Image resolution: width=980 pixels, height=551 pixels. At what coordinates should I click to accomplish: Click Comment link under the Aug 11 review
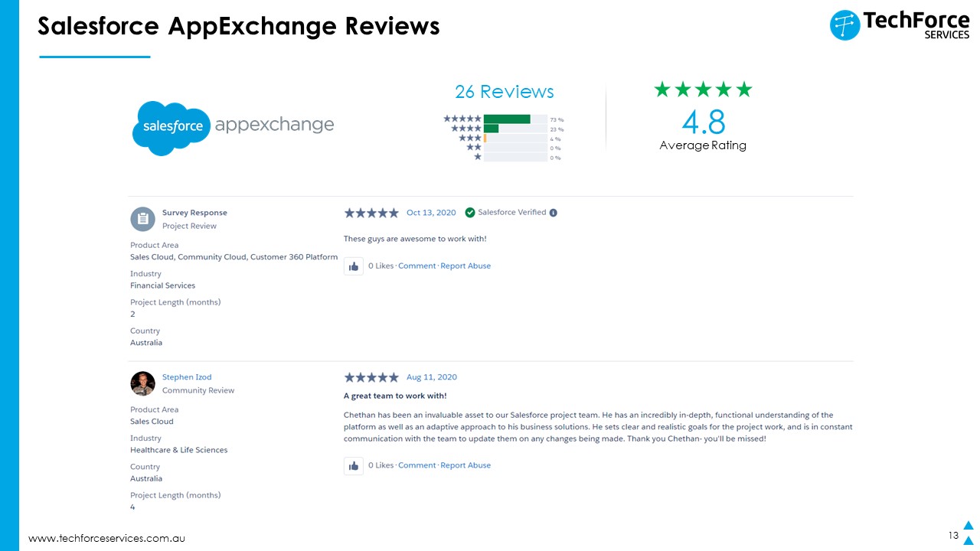(x=417, y=465)
